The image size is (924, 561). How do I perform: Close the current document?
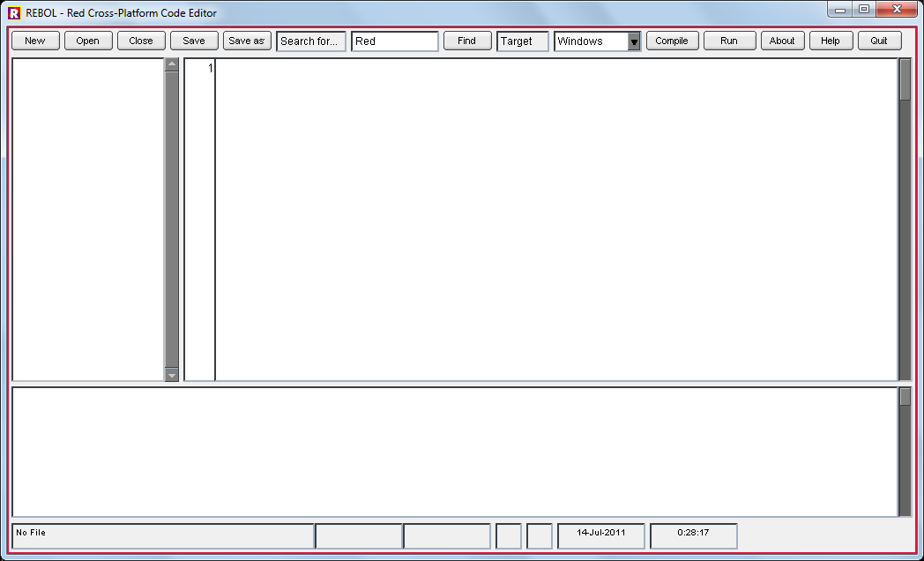click(x=141, y=41)
